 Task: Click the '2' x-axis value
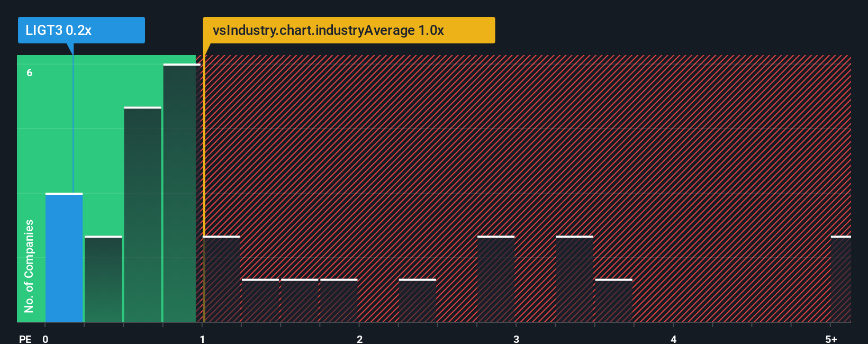[359, 339]
